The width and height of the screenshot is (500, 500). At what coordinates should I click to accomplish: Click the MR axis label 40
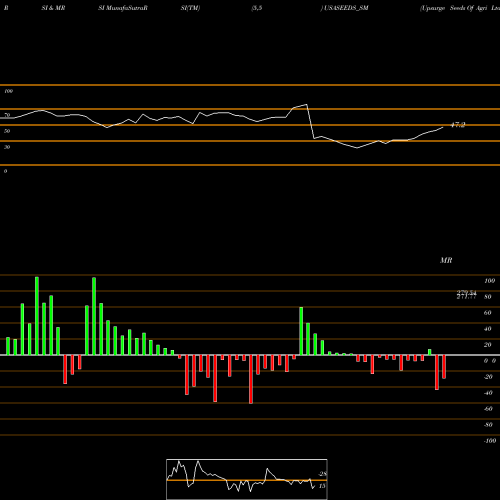click(x=488, y=329)
